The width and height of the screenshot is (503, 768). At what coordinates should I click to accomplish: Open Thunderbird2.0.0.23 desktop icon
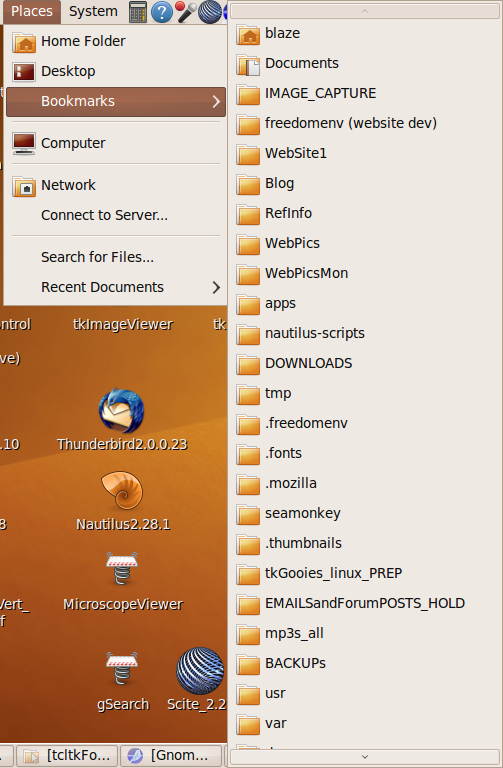click(122, 411)
